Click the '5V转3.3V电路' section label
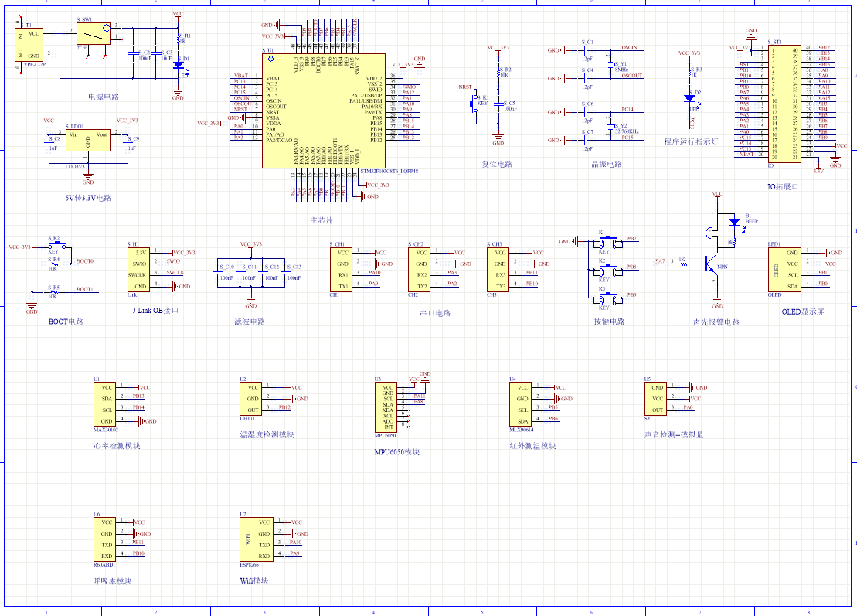This screenshot has height=616, width=857. 88,198
